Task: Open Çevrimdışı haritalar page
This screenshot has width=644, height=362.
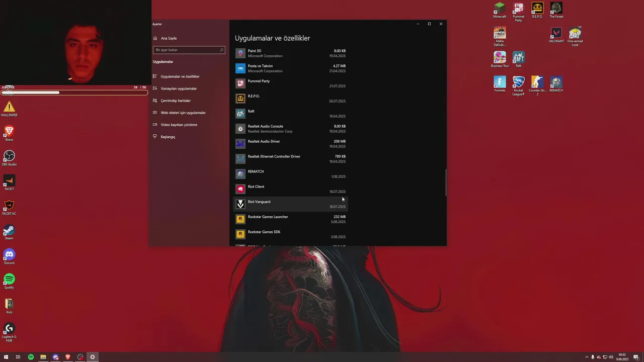Action: (x=189, y=101)
